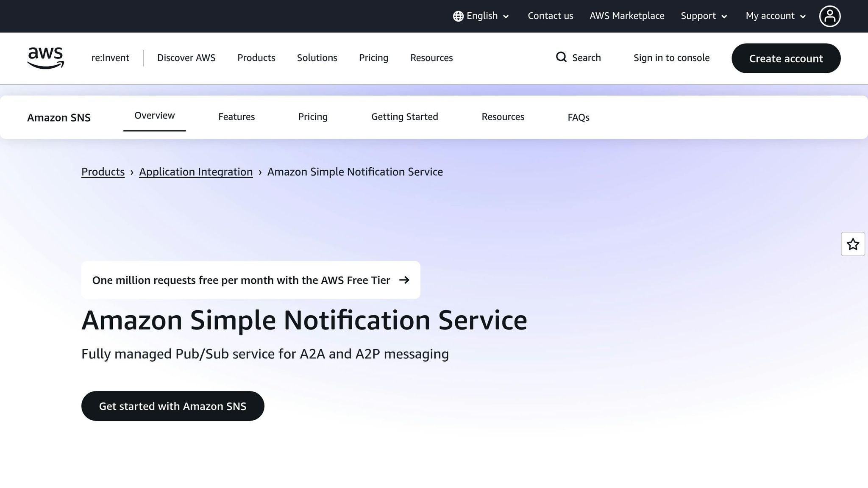Open the Contact us link
The height and width of the screenshot is (488, 868).
tap(550, 16)
